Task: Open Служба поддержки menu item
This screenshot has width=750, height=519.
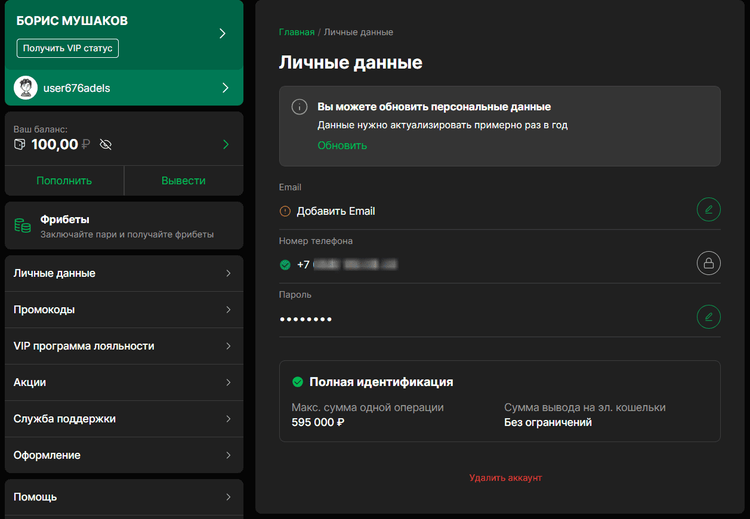Action: tap(124, 419)
